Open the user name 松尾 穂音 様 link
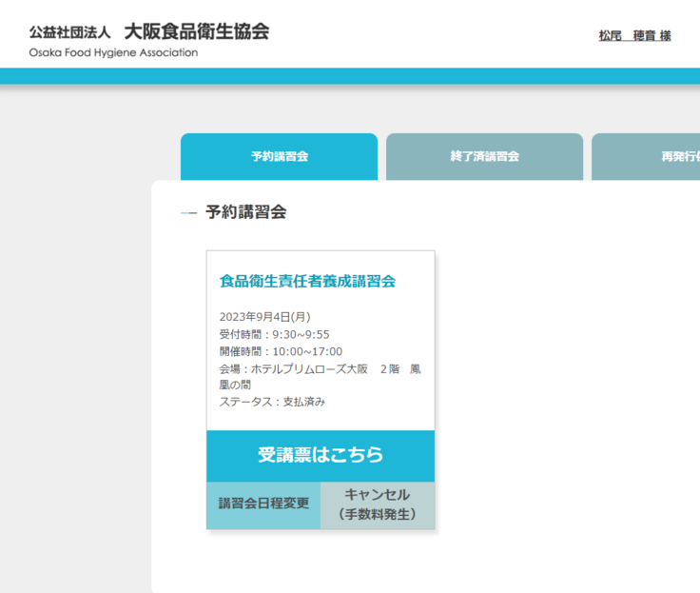Screen dimensions: 700x593 tap(634, 36)
